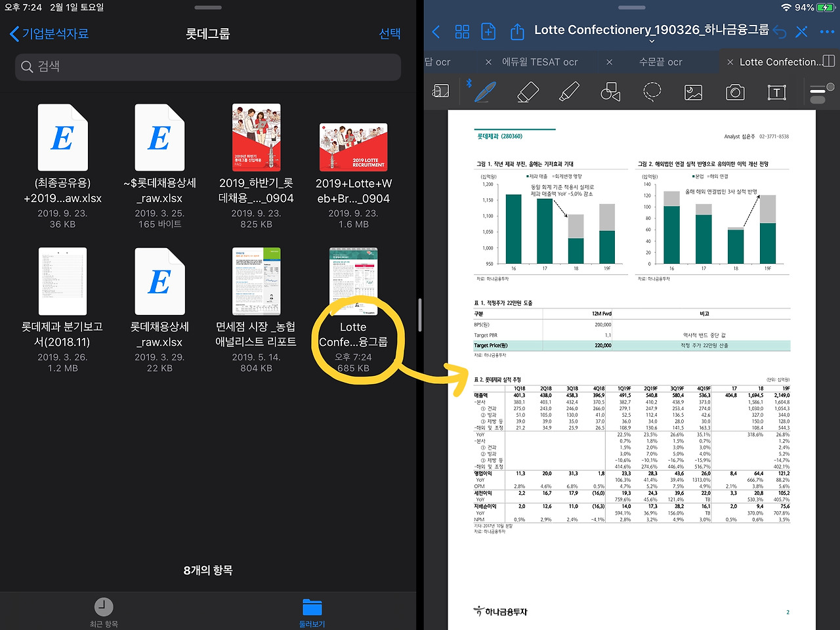Open the 롯데제과 분기보고서(2018.11) file
This screenshot has width=840, height=630.
click(63, 310)
